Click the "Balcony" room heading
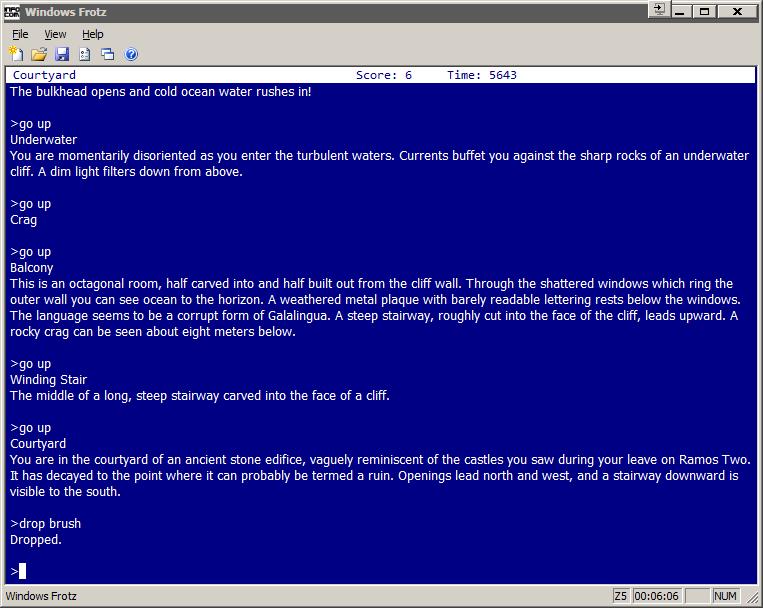This screenshot has height=608, width=763. tap(32, 268)
